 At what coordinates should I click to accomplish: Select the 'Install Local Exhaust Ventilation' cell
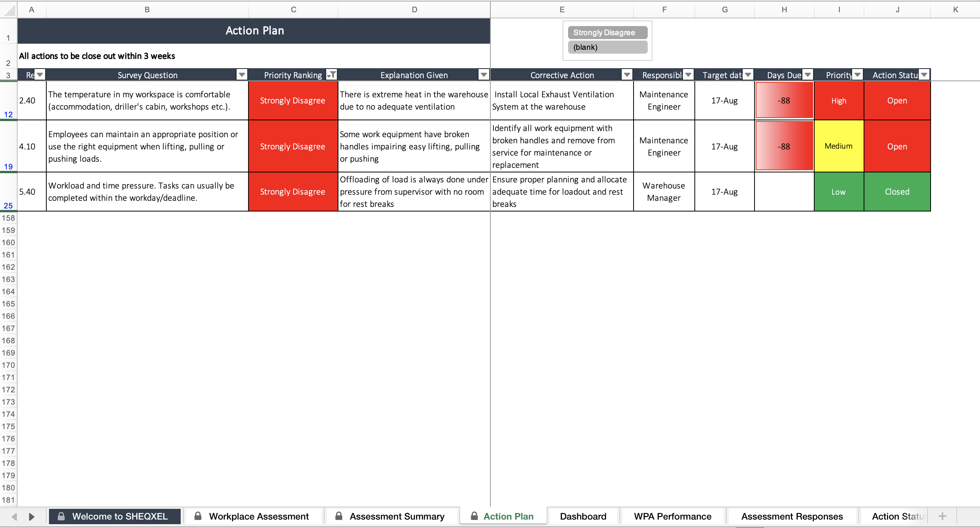[562, 101]
